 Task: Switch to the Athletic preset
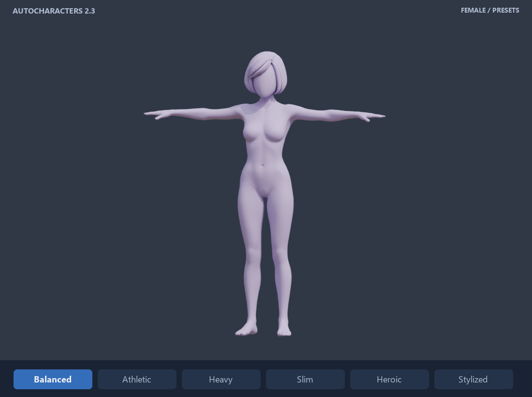pyautogui.click(x=137, y=380)
